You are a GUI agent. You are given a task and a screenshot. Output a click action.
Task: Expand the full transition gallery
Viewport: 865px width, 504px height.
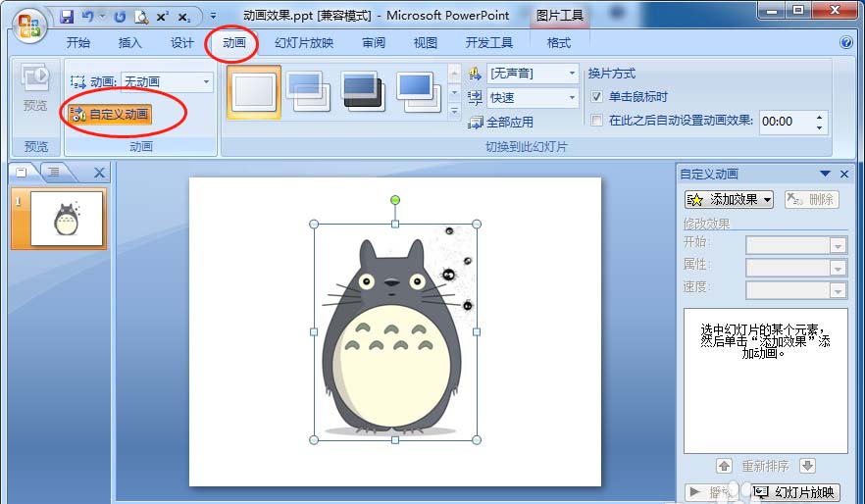455,111
